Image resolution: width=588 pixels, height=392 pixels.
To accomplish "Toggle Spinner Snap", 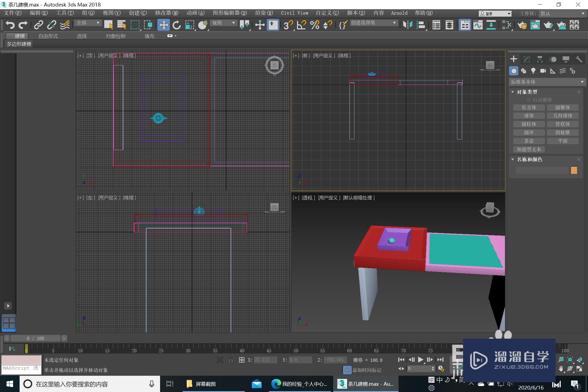I will pos(328,25).
